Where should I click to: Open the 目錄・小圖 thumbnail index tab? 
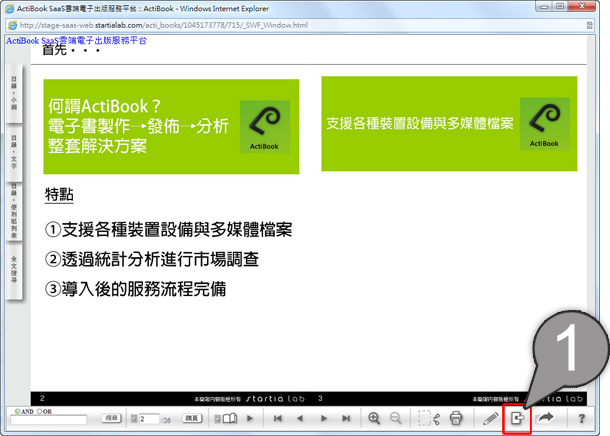click(x=14, y=93)
